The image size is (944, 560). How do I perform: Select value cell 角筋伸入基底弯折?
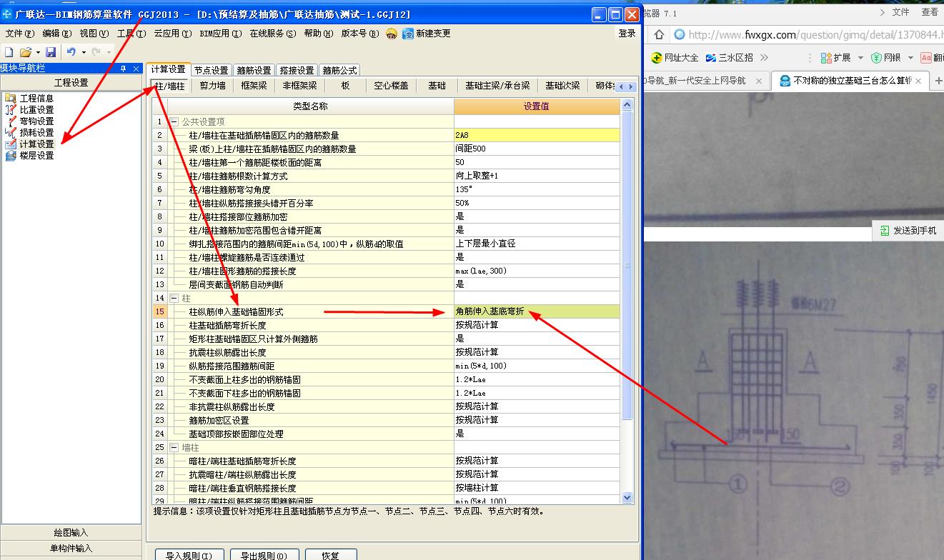point(537,311)
